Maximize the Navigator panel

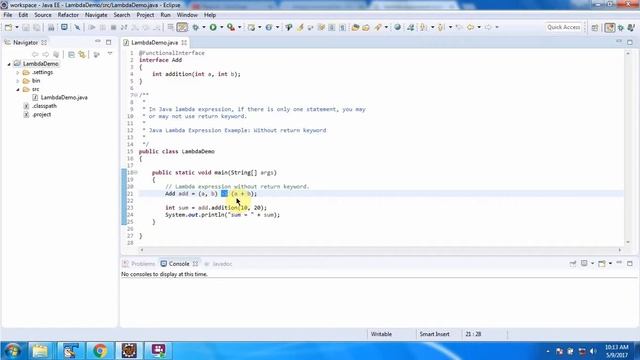coord(109,42)
